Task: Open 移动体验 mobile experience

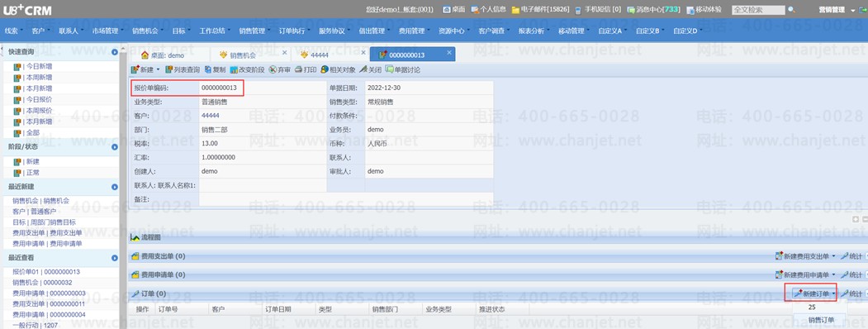Action: [704, 9]
